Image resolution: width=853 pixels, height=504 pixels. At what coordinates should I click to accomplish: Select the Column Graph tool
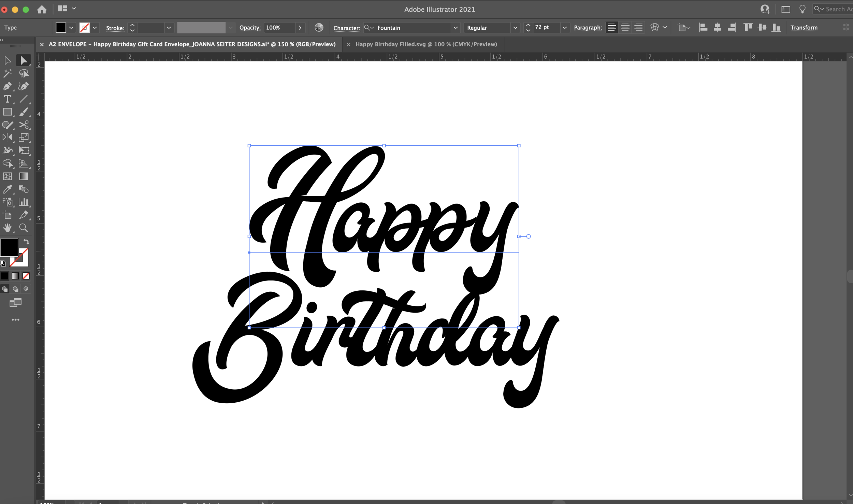[x=24, y=202]
